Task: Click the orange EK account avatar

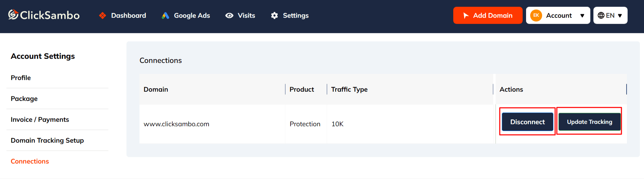Action: coord(536,15)
